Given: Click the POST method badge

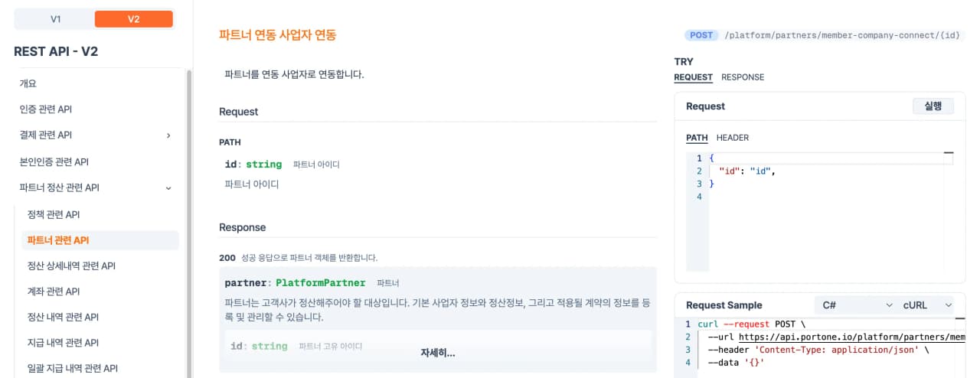Looking at the screenshot, I should pyautogui.click(x=701, y=35).
